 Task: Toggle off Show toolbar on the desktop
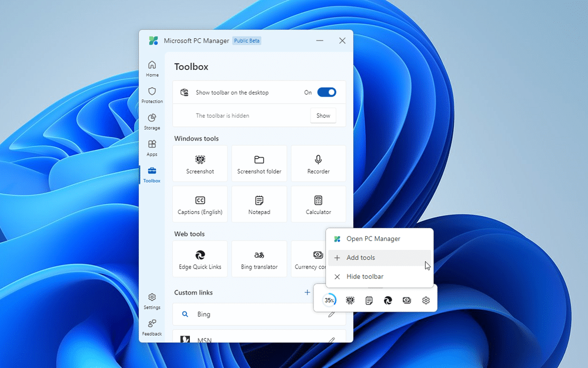326,92
